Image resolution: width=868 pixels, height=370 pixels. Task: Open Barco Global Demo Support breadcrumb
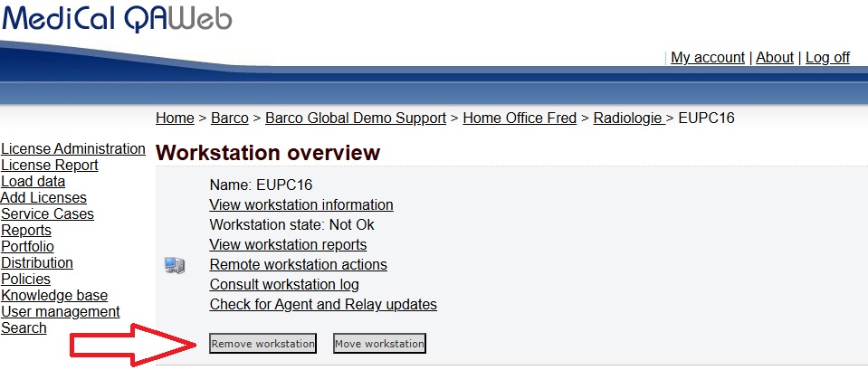[356, 118]
